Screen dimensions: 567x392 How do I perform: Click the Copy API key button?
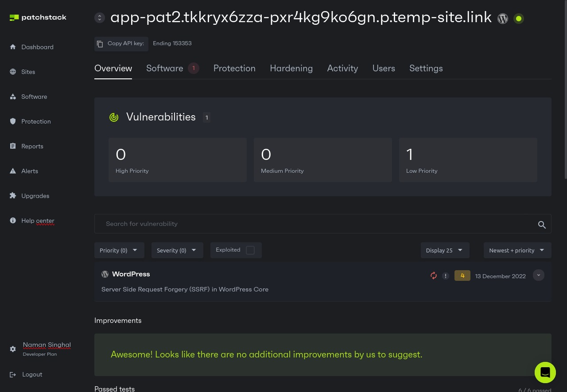121,43
